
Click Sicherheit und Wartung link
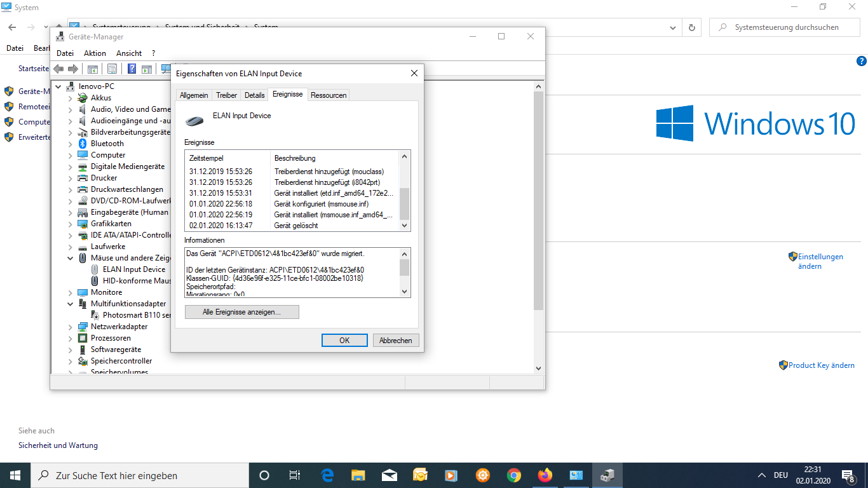[58, 445]
